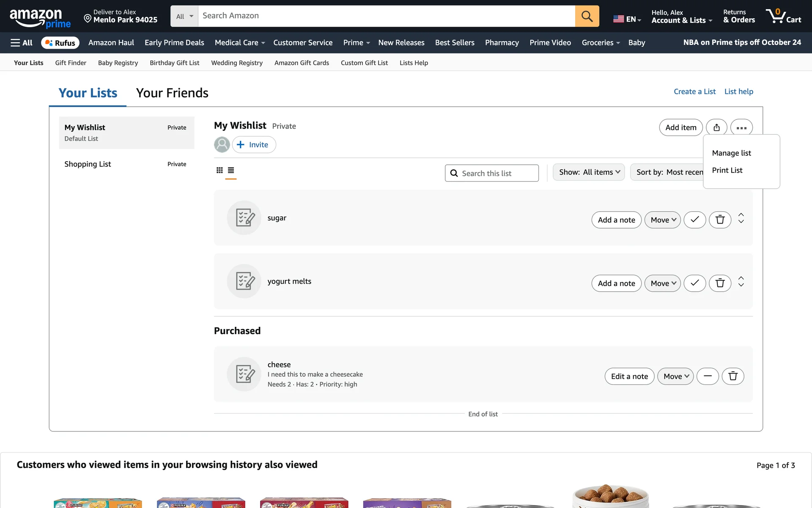Screen dimensions: 812x508
Task: Unmark cheese as purchased with minus button
Action: pyautogui.click(x=708, y=376)
